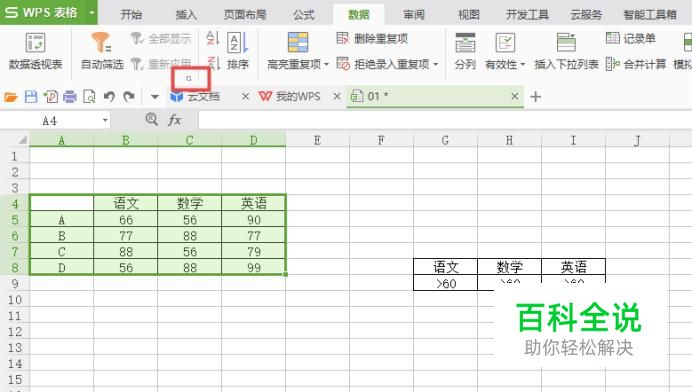This screenshot has width=692, height=392.
Task: Open the Name Box dropdown arrow
Action: pyautogui.click(x=105, y=121)
